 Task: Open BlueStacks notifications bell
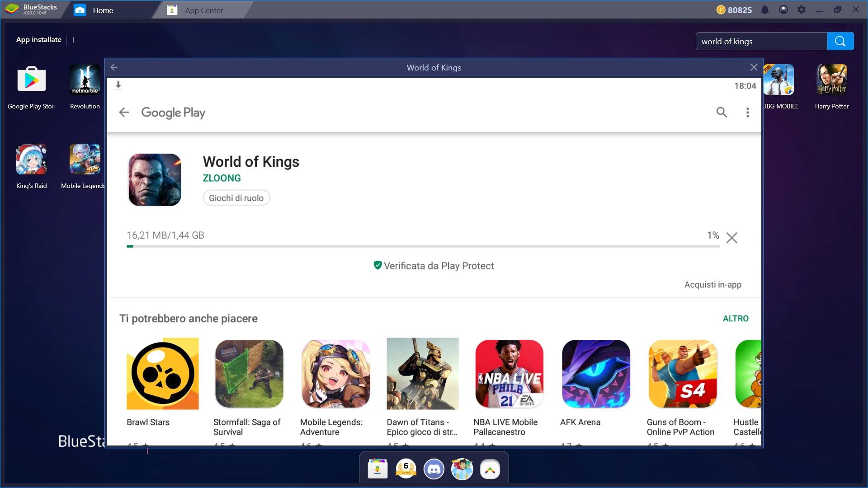[x=765, y=10]
